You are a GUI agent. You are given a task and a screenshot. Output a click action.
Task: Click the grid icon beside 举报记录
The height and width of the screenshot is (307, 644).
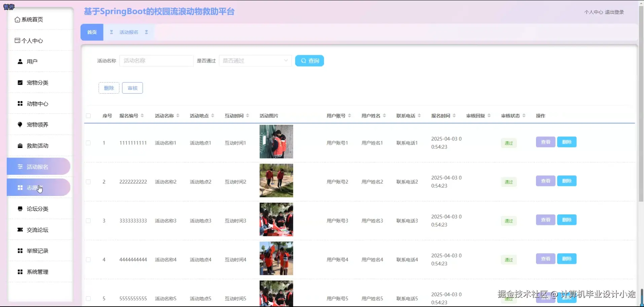point(20,251)
